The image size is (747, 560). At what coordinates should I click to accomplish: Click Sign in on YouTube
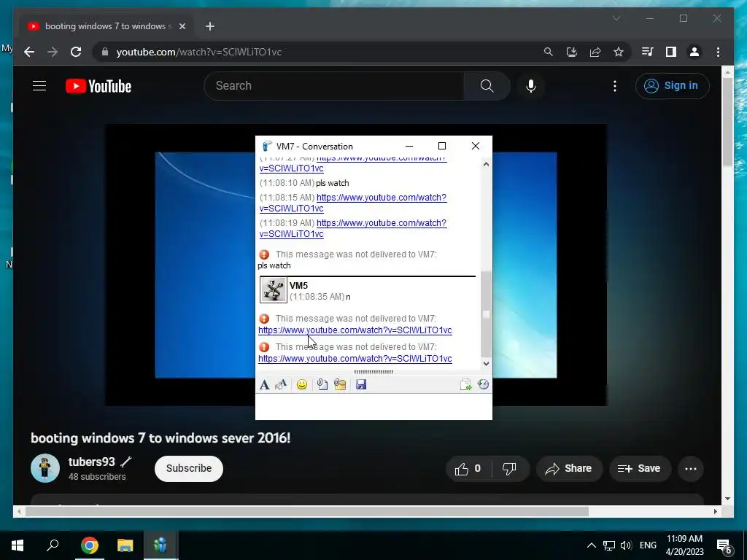coord(672,86)
